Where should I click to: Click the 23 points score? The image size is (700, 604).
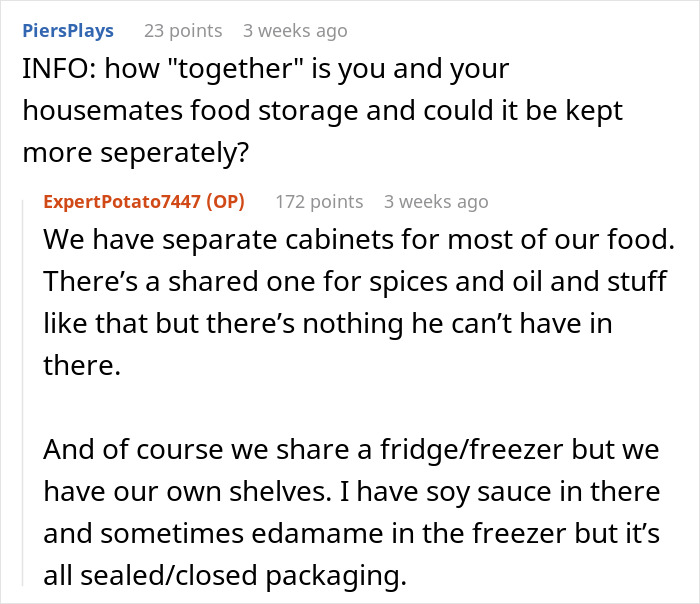tap(183, 31)
